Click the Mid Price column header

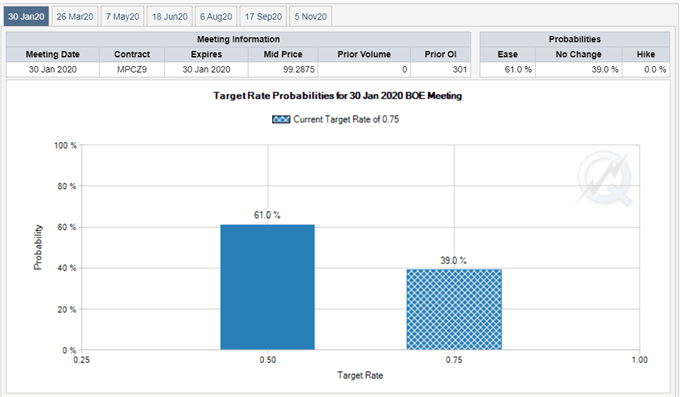[283, 54]
